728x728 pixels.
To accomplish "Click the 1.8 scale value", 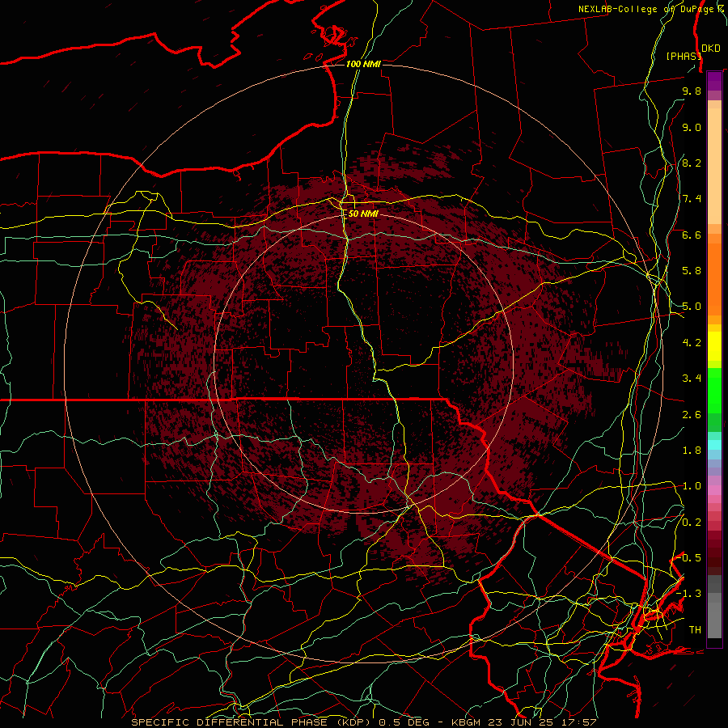I will coord(692,451).
